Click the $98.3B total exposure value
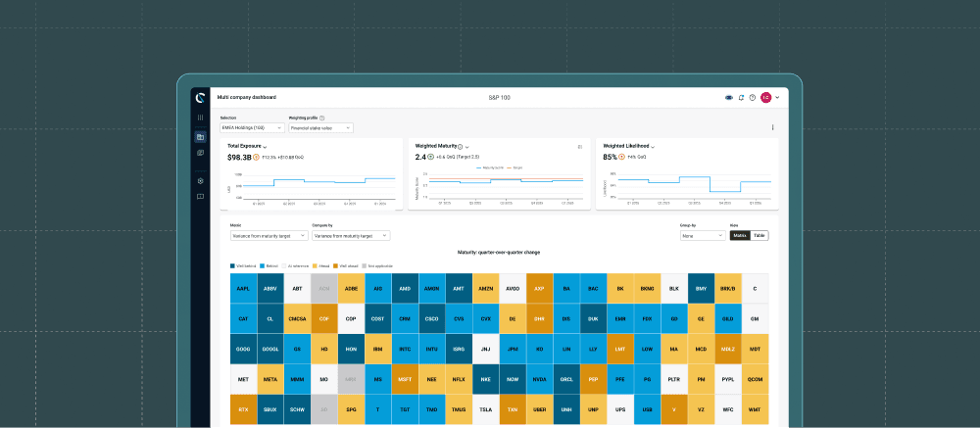Image resolution: width=980 pixels, height=428 pixels. coord(239,158)
